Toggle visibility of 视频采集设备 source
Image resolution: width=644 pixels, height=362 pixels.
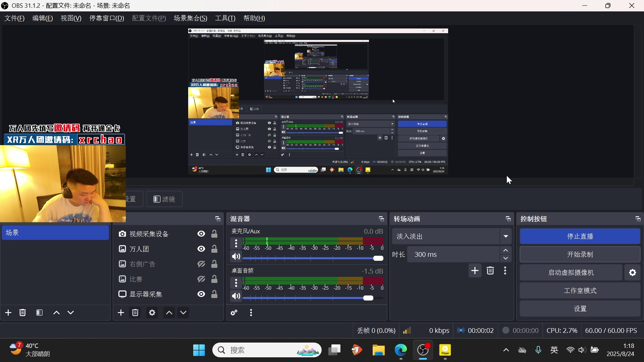[x=201, y=234]
